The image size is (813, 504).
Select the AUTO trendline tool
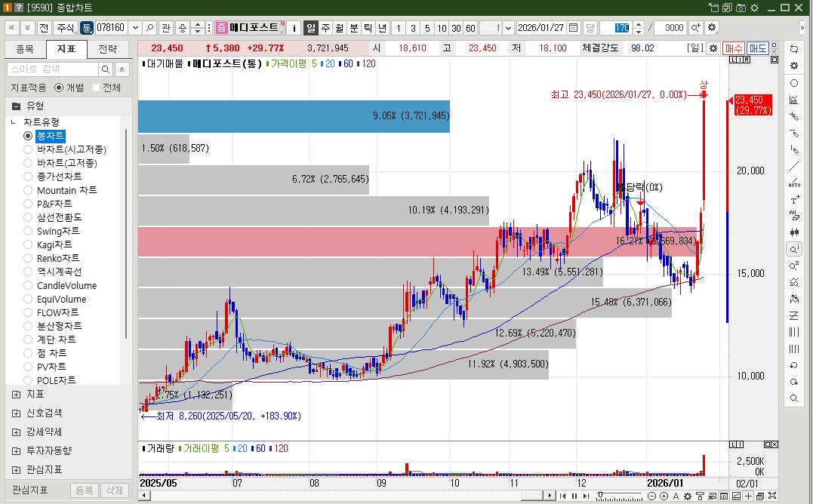click(x=794, y=183)
